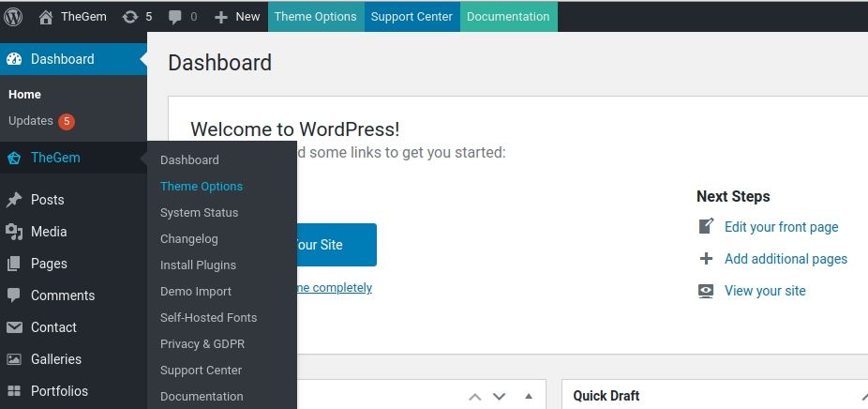The image size is (868, 409).
Task: Click the Add additional pages link
Action: pos(786,259)
